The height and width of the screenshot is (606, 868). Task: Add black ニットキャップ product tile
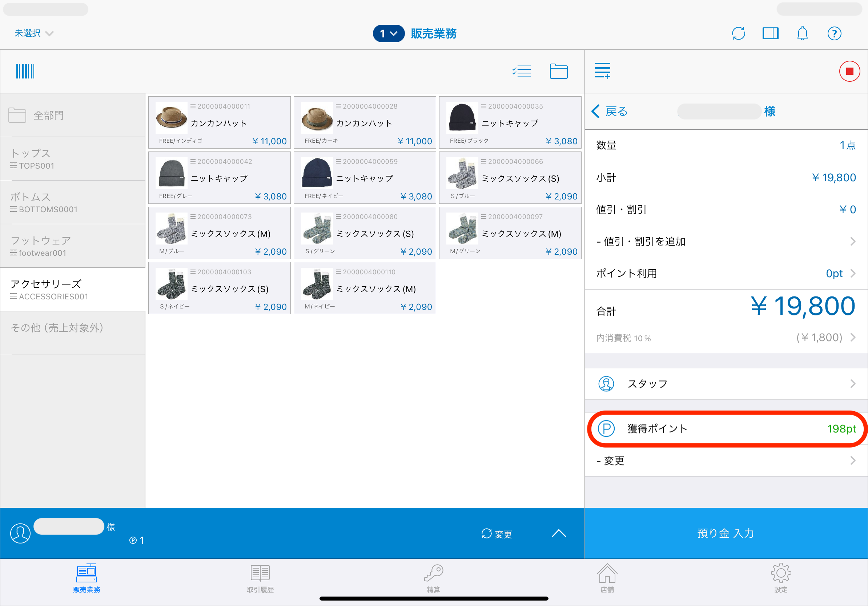510,123
